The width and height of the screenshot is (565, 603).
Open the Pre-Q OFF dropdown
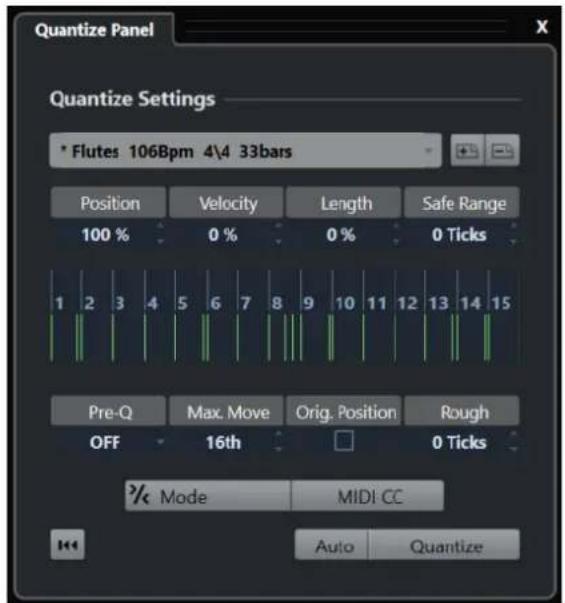pyautogui.click(x=110, y=442)
